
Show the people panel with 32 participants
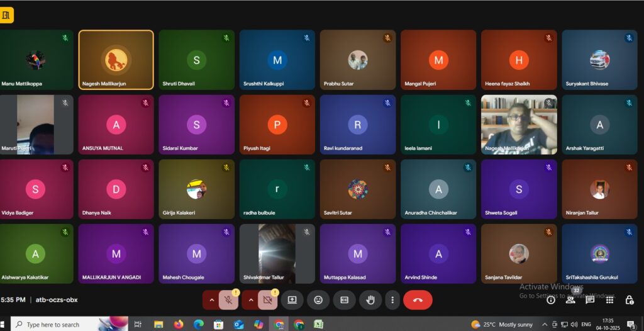tap(570, 300)
